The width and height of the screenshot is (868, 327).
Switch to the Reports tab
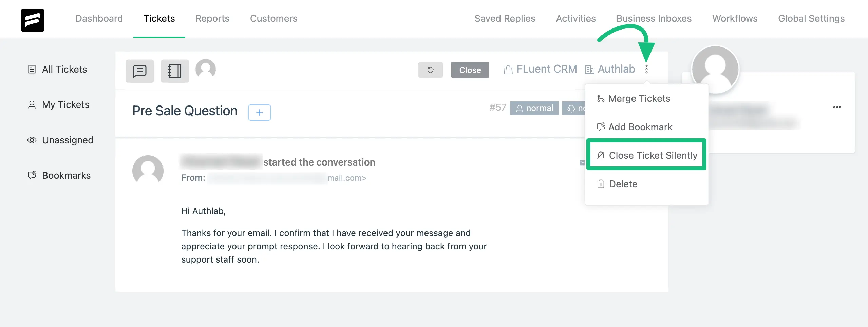click(x=212, y=18)
